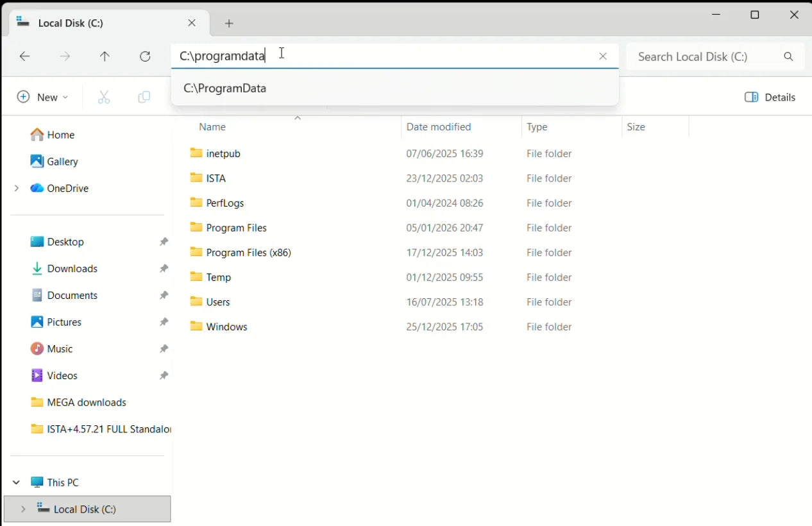The image size is (812, 526).
Task: Minimize the File Explorer window
Action: 715,15
